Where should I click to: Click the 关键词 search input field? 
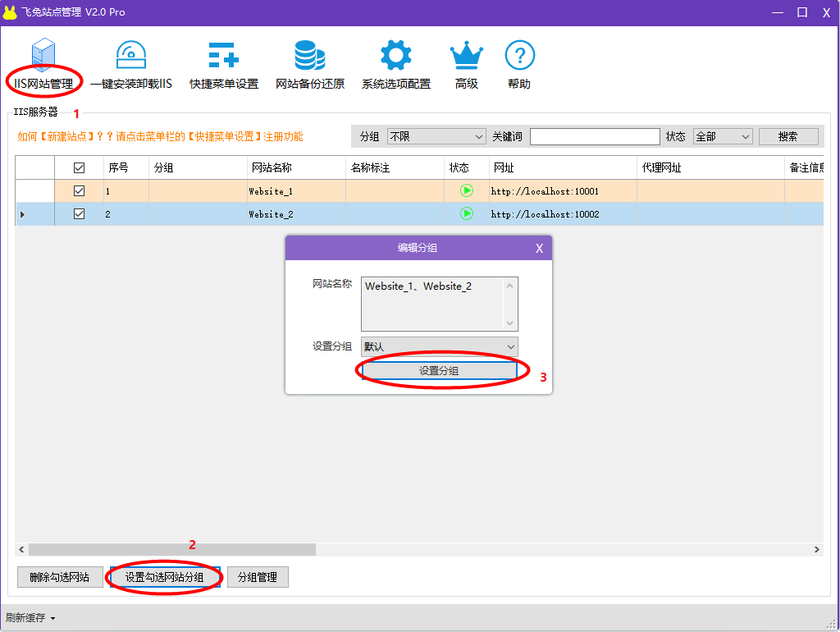click(595, 136)
